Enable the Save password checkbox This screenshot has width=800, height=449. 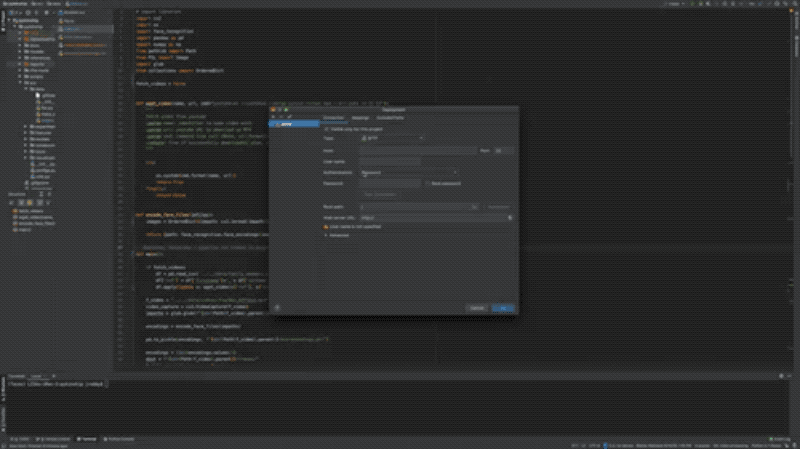[x=428, y=184]
